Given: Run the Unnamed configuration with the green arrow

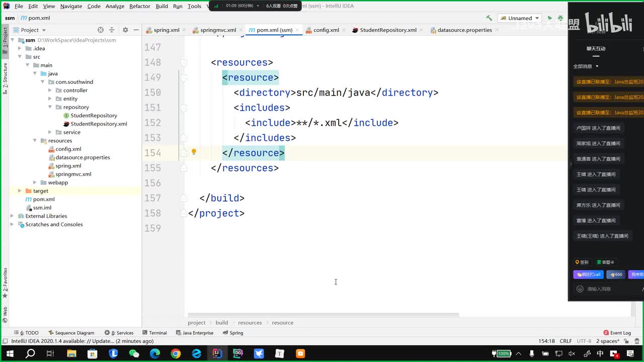Looking at the screenshot, I should [549, 18].
